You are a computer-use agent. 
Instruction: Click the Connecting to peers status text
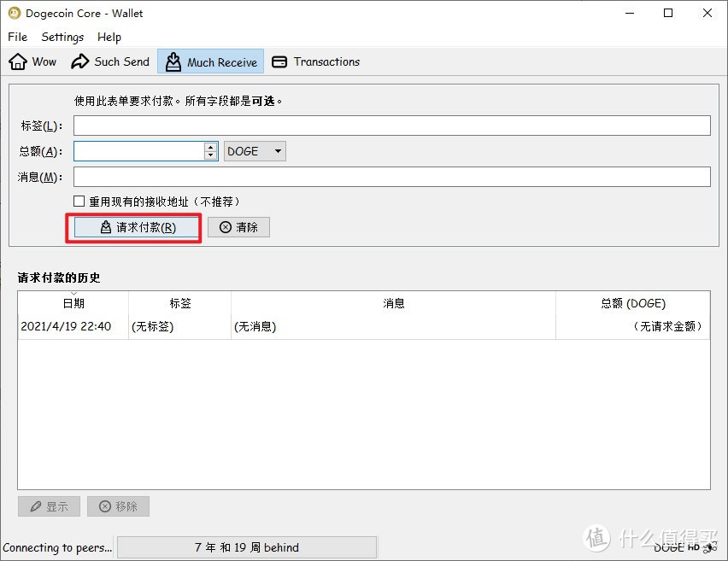[57, 547]
